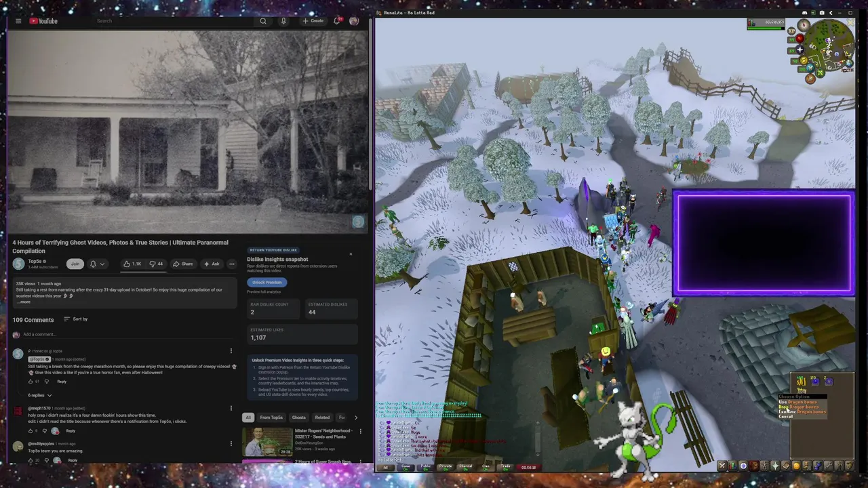Open notification options chevron beside Join
This screenshot has height=488, width=868.
(102, 264)
